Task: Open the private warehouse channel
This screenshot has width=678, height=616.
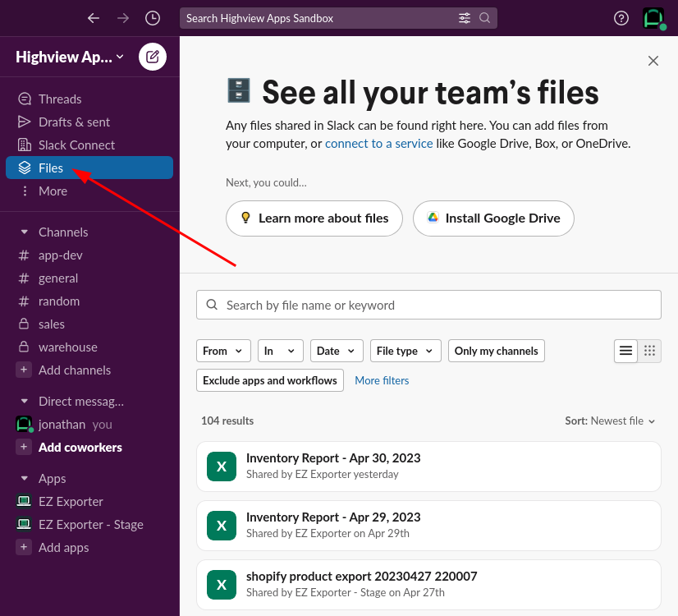Action: 89,347
